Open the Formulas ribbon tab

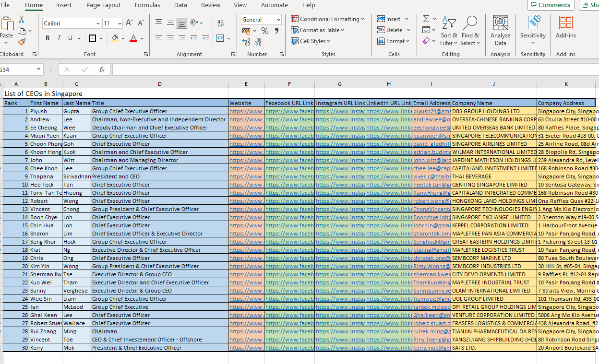147,5
